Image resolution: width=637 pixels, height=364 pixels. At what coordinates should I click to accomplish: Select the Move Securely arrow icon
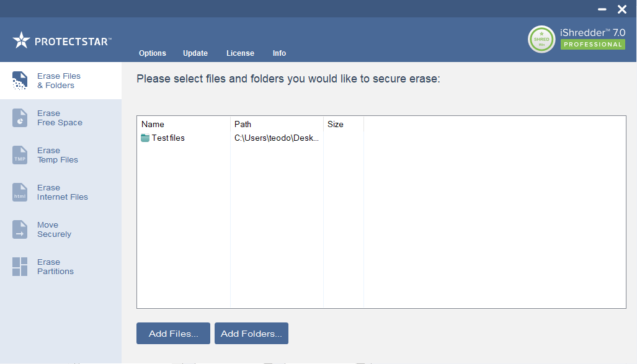pos(20,229)
